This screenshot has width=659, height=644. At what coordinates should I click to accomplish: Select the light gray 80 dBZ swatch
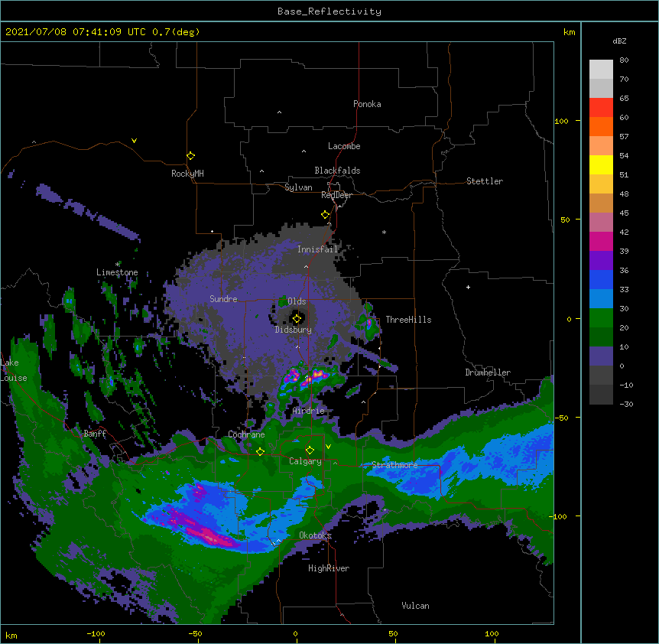[601, 69]
